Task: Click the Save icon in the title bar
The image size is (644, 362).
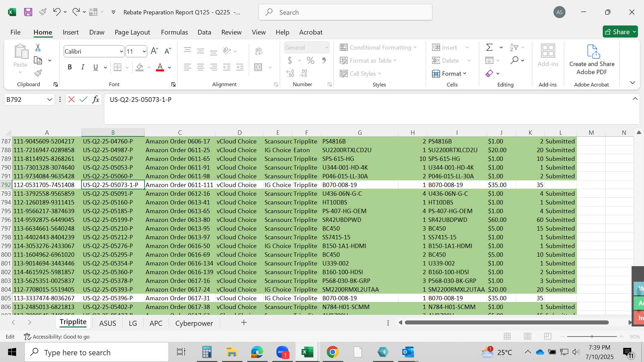Action: click(28, 12)
